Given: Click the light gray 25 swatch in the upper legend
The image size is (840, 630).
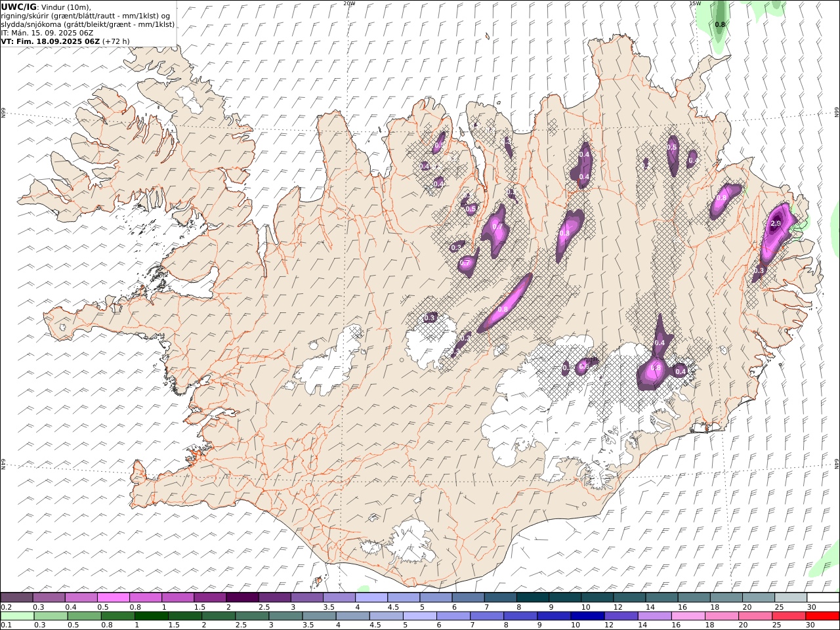Looking at the screenshot, I should point(791,597).
